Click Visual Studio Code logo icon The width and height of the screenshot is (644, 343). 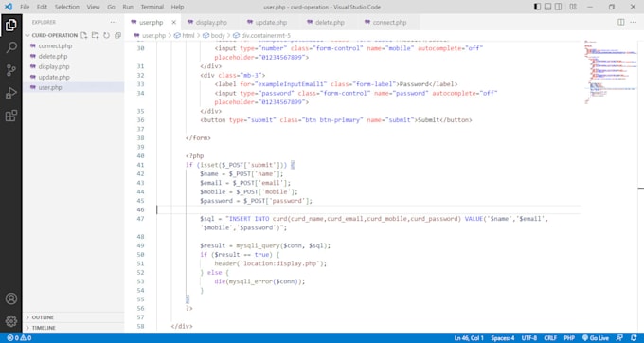click(x=9, y=7)
